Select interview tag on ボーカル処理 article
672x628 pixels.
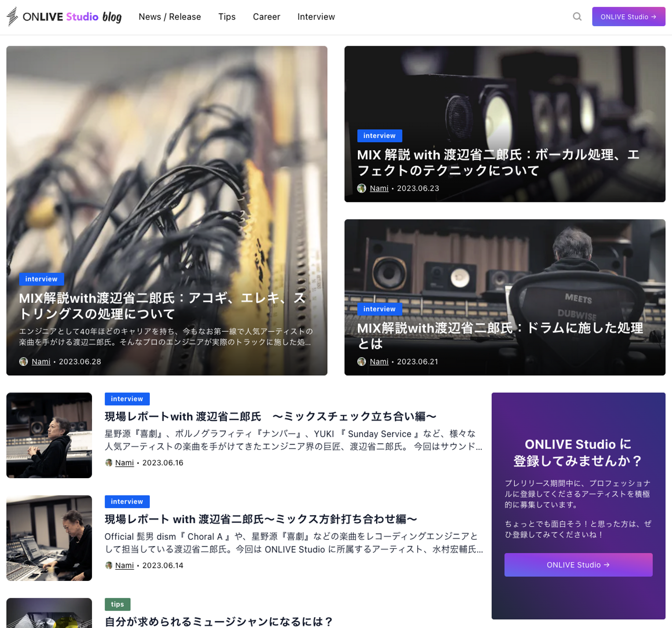pos(379,136)
